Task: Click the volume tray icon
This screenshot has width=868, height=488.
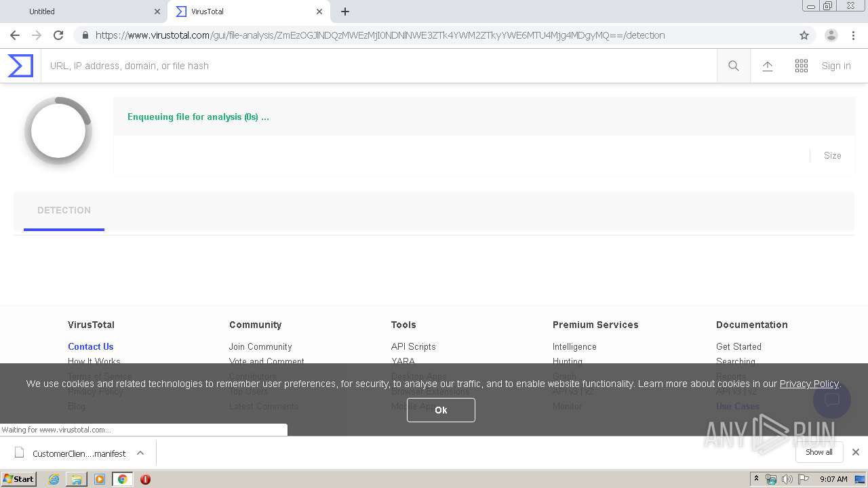Action: 787,479
